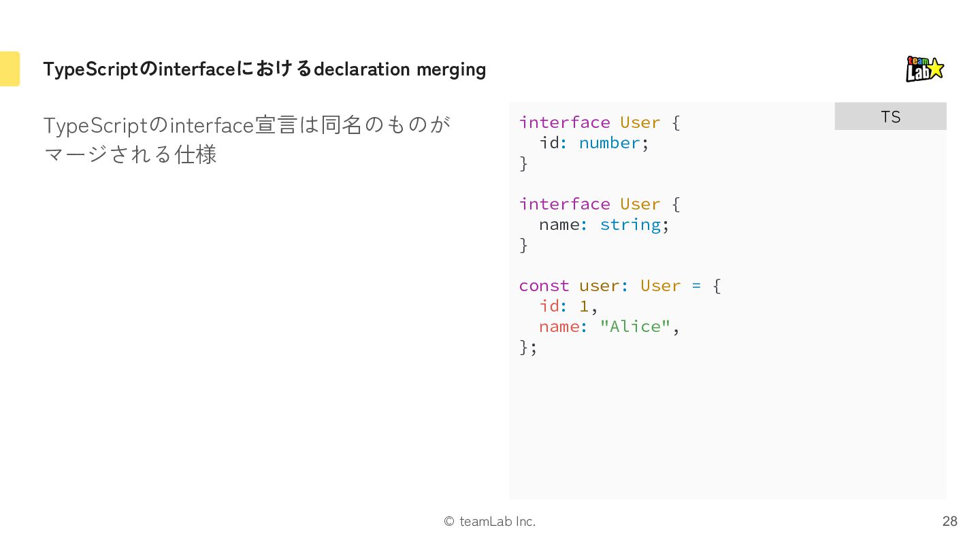The width and height of the screenshot is (980, 551).
Task: Click the first User interface name
Action: click(640, 122)
